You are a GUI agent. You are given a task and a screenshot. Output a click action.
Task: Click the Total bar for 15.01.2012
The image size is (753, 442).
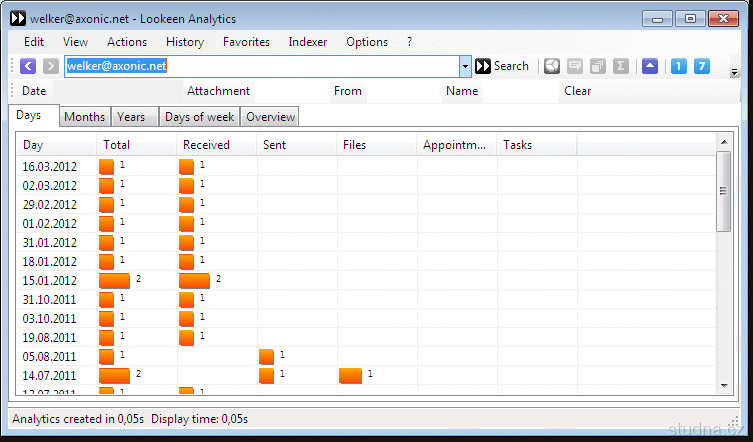click(114, 281)
